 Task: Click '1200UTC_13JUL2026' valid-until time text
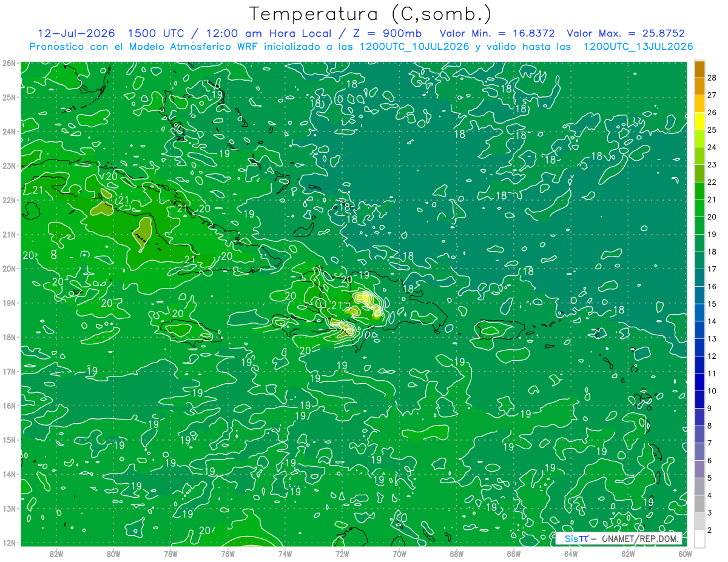[x=638, y=46]
